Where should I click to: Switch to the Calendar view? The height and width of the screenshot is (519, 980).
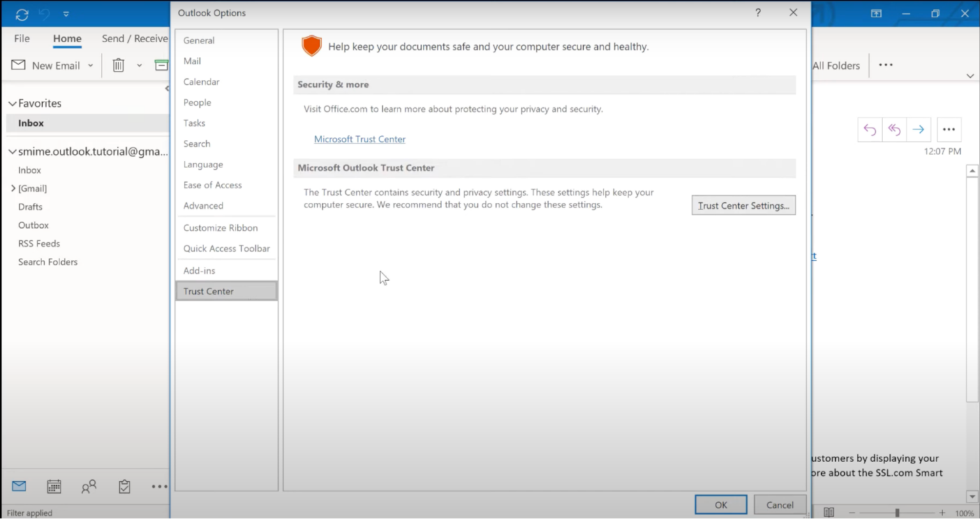54,486
